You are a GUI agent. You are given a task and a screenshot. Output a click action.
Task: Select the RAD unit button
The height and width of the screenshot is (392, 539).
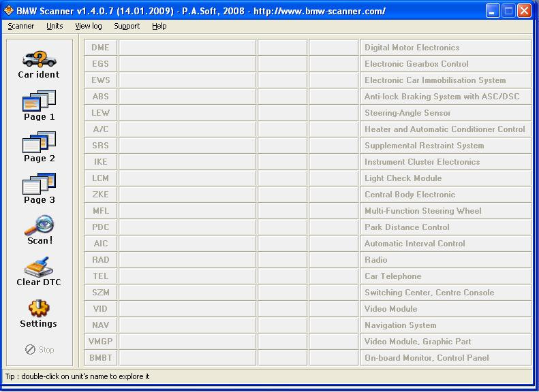coord(100,260)
